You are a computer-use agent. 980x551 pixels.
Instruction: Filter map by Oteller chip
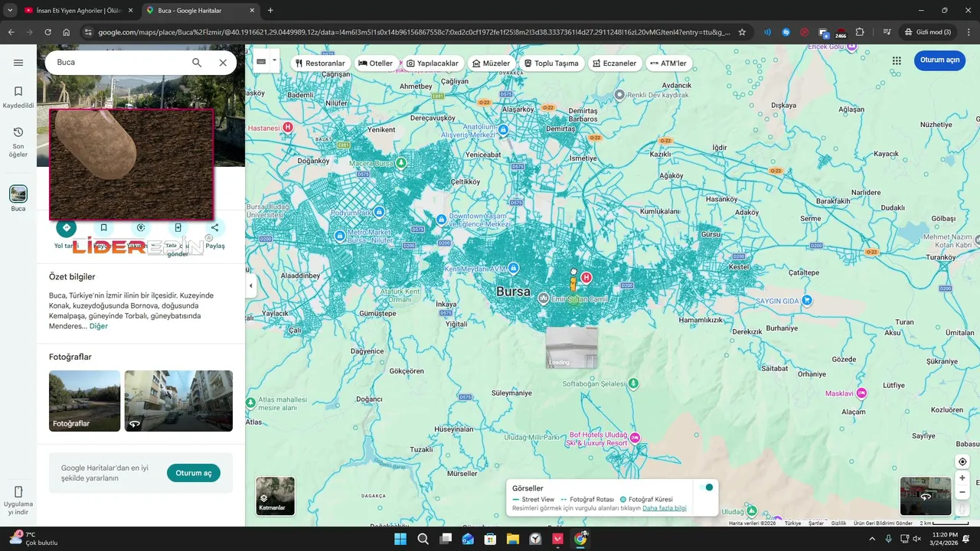pos(375,63)
